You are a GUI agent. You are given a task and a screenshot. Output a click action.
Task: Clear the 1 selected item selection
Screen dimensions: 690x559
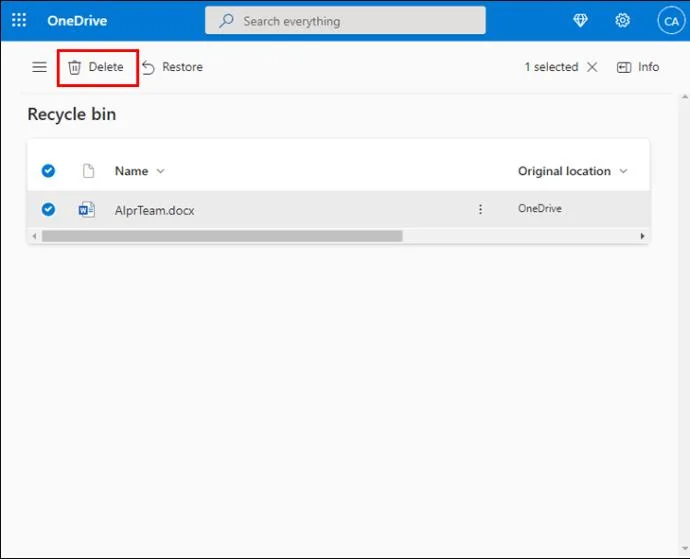tap(592, 67)
